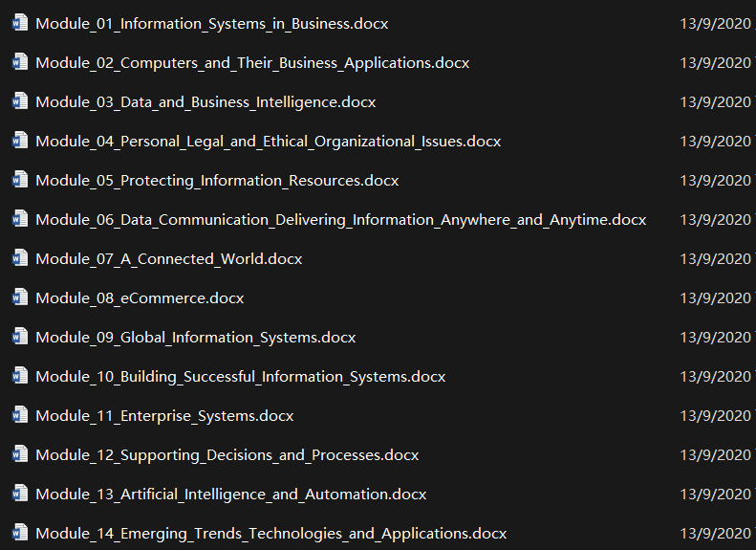Image resolution: width=756 pixels, height=550 pixels.
Task: Click file name Module_10_Building_Successful_Information_Systems.docx
Action: pyautogui.click(x=241, y=377)
